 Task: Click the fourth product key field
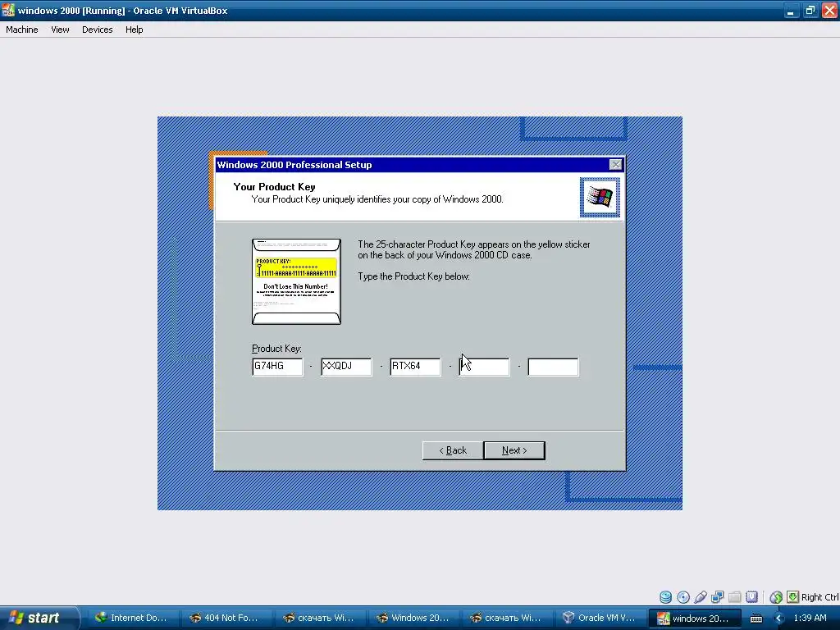click(484, 367)
